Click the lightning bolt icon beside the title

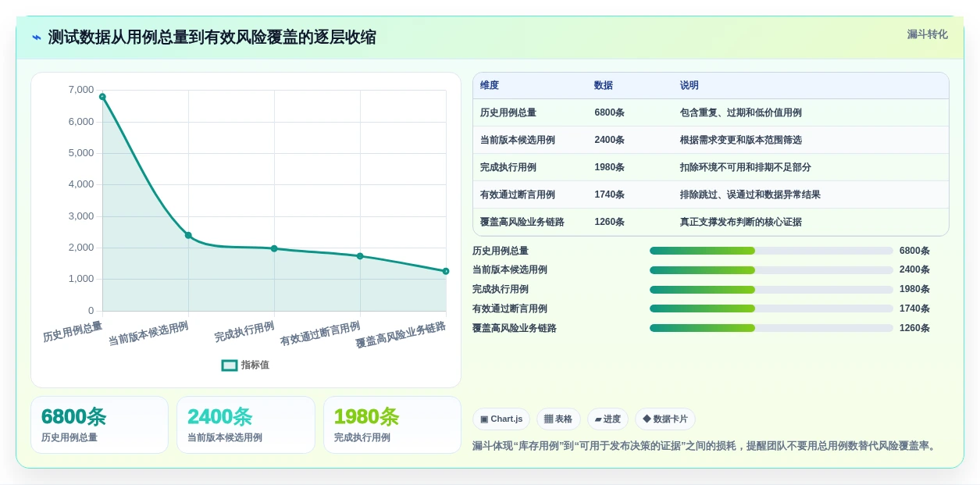(37, 37)
